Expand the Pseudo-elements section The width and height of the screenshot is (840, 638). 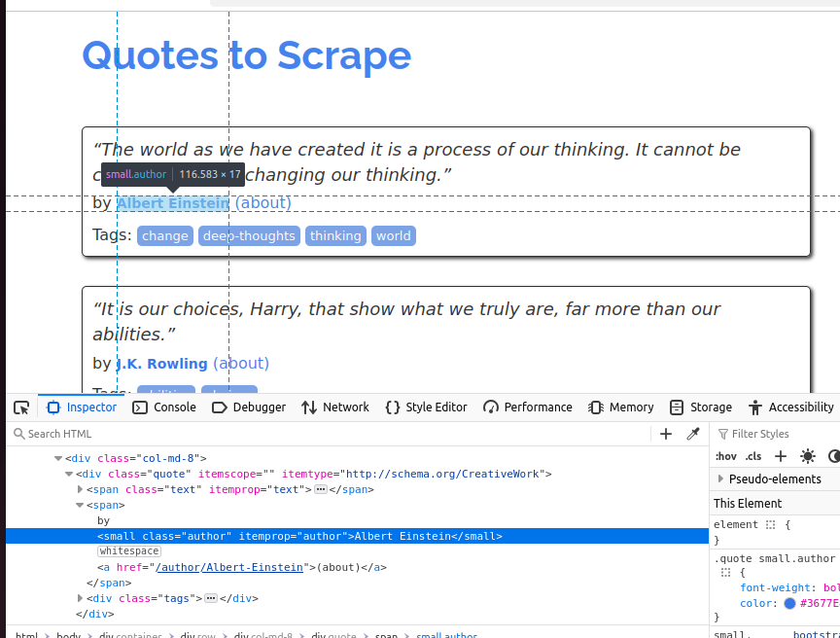pos(721,478)
